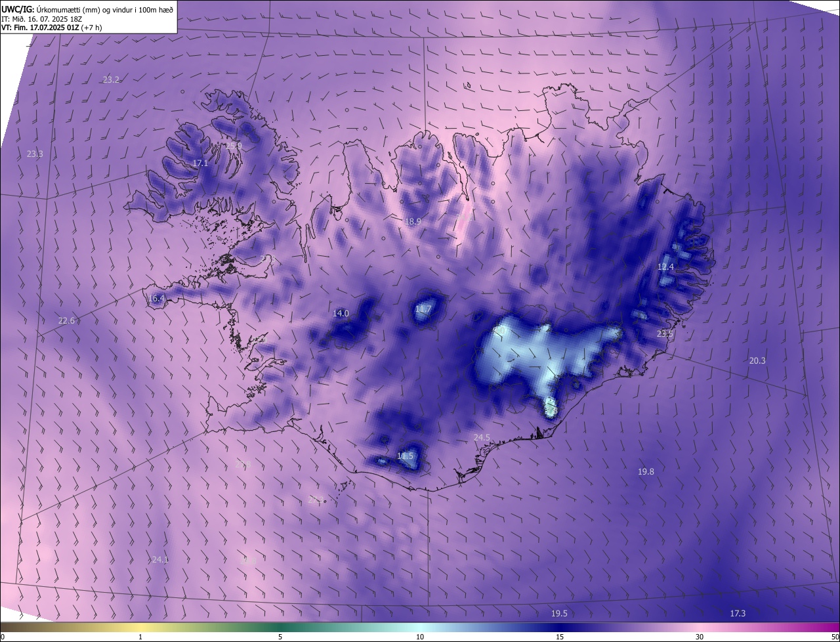Click the 14.0 value label
This screenshot has height=642, width=840.
coord(341,313)
